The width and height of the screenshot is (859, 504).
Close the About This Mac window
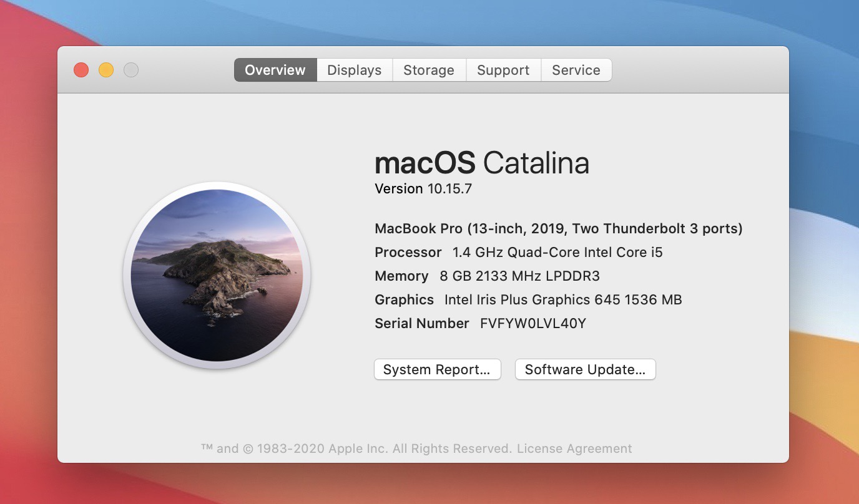(x=81, y=70)
